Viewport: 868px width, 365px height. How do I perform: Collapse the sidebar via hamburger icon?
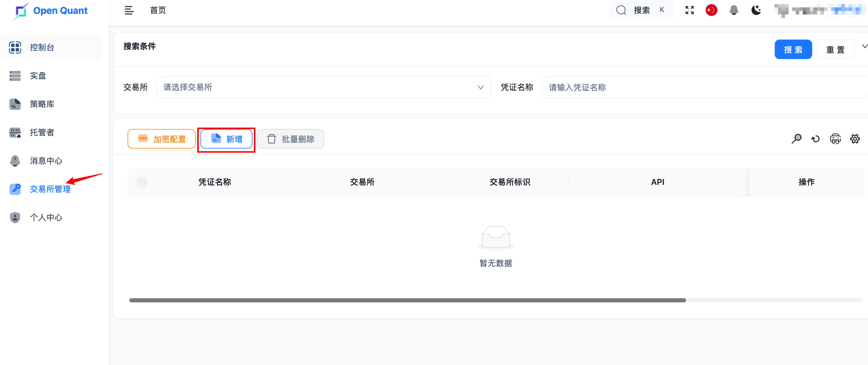click(129, 10)
